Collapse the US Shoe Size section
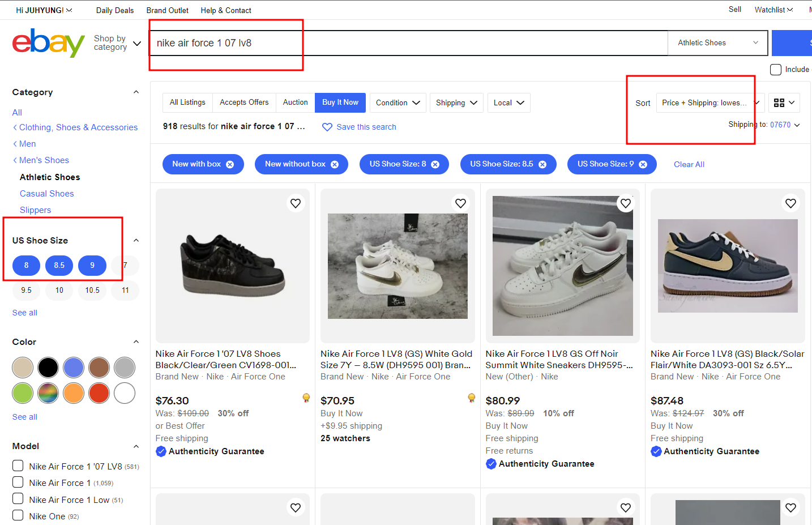This screenshot has height=525, width=812. tap(136, 241)
